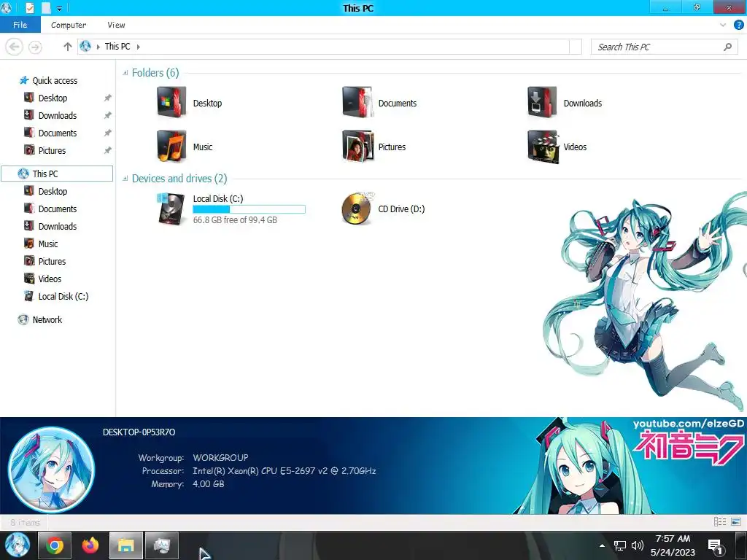Click the arrow after This PC in address bar
Image resolution: width=747 pixels, height=560 pixels.
(x=138, y=47)
